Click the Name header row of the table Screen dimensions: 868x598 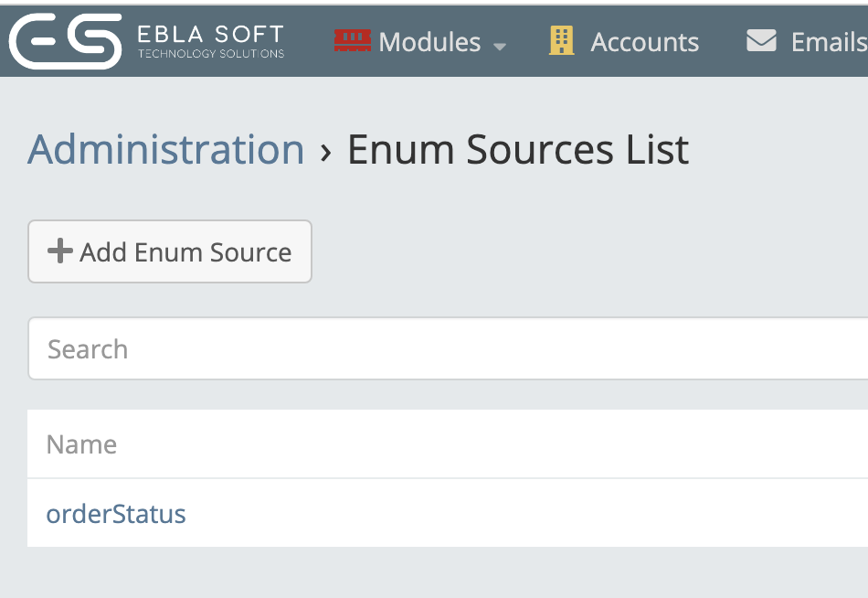pos(448,443)
